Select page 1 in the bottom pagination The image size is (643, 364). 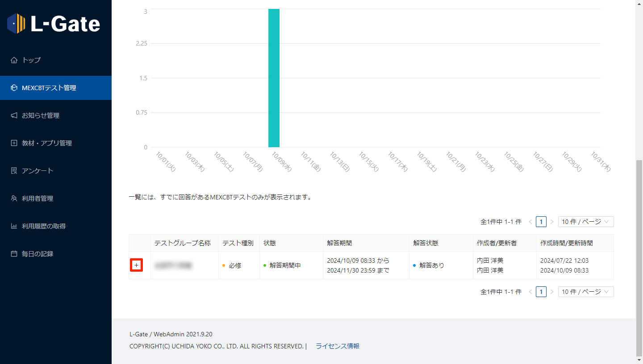[541, 292]
